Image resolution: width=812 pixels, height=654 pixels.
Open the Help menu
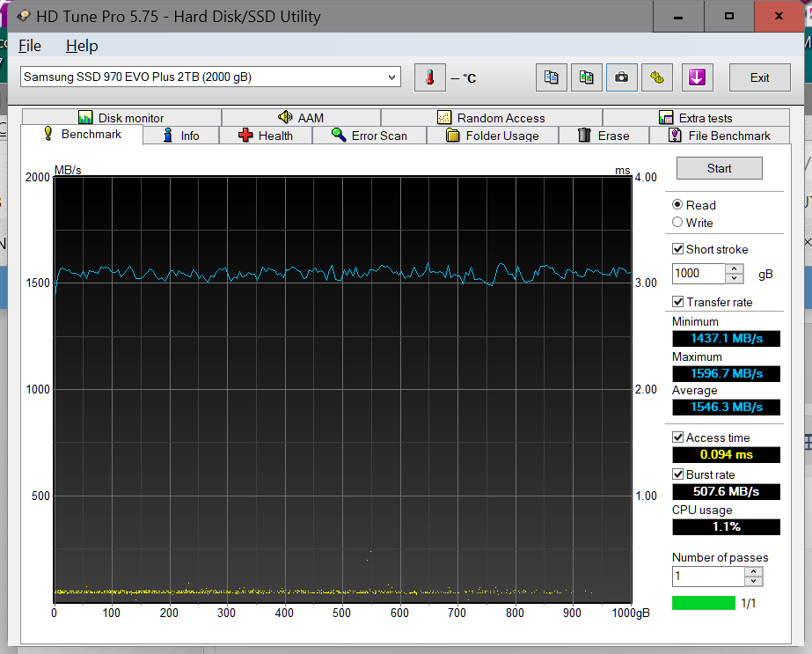[x=82, y=45]
